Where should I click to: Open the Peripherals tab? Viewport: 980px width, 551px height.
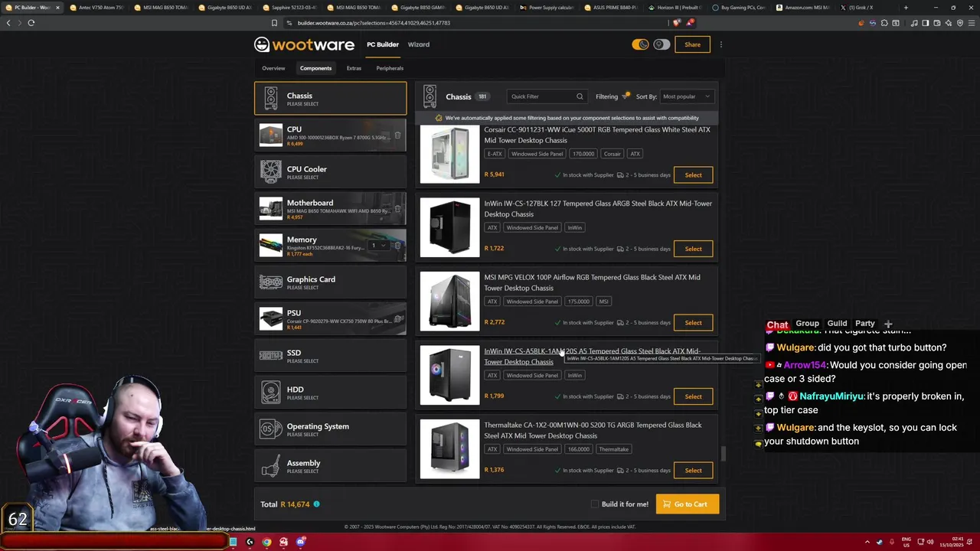click(x=390, y=68)
